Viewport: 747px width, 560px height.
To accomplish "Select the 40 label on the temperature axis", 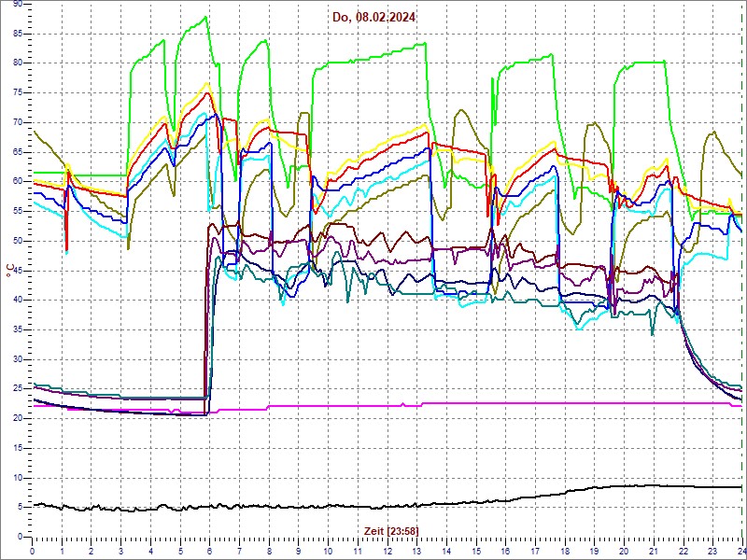I will pyautogui.click(x=17, y=301).
